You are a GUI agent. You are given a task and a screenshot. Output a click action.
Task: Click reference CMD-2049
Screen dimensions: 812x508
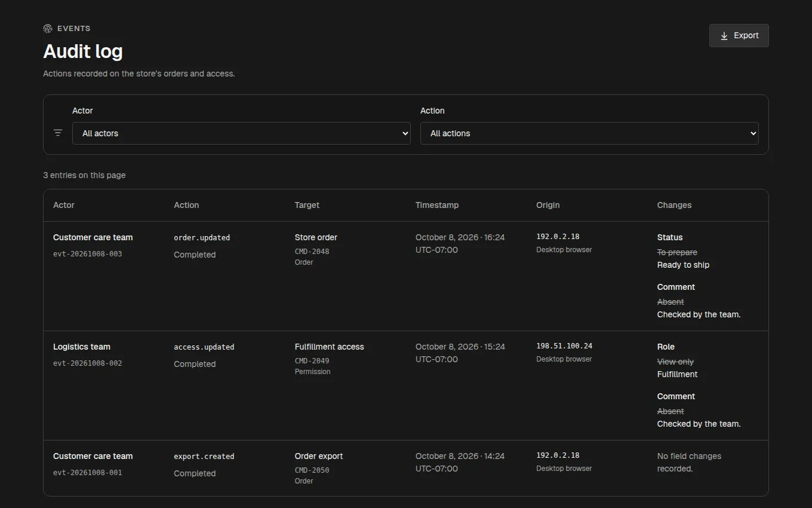pyautogui.click(x=312, y=361)
